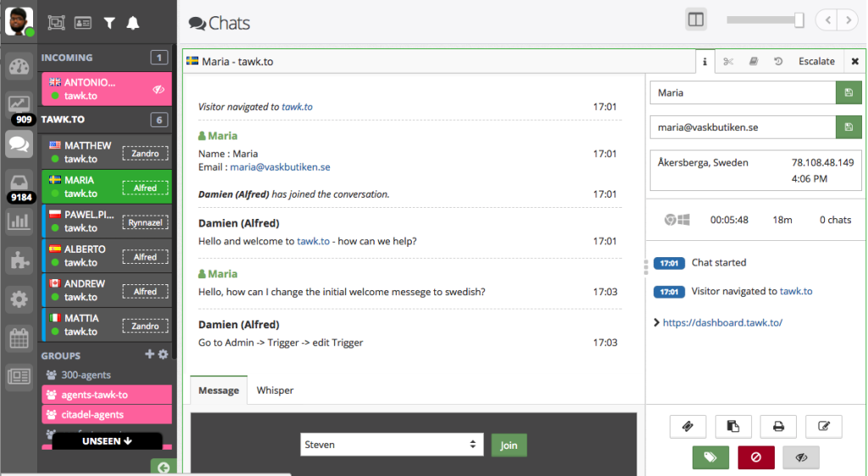
Task: Click the copy transcript clipboard button
Action: [733, 426]
